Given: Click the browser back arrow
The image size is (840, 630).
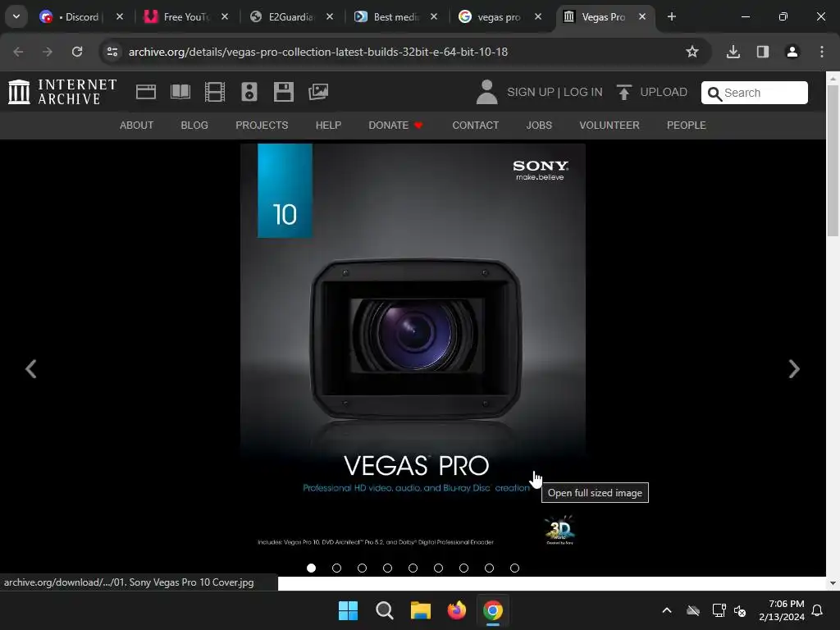Looking at the screenshot, I should tap(18, 52).
